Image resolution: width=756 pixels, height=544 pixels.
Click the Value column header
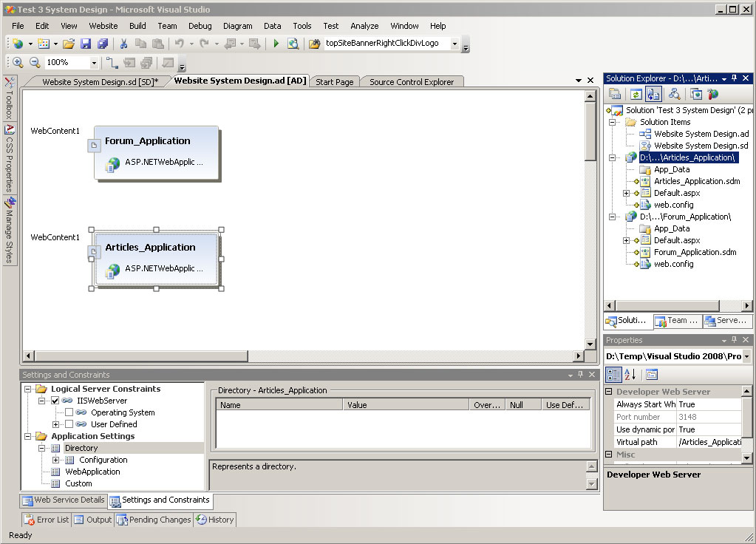(406, 405)
